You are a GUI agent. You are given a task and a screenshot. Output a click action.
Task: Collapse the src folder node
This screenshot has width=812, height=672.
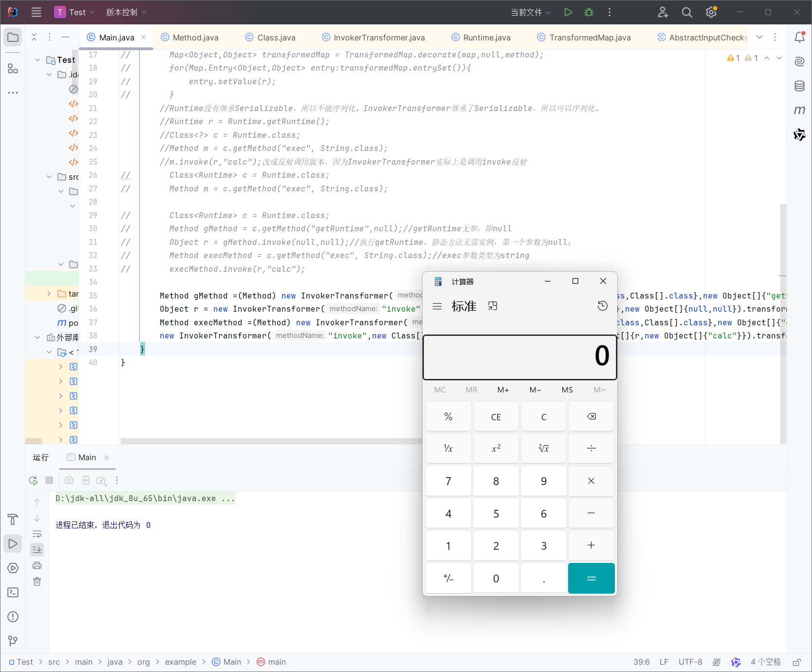(49, 177)
